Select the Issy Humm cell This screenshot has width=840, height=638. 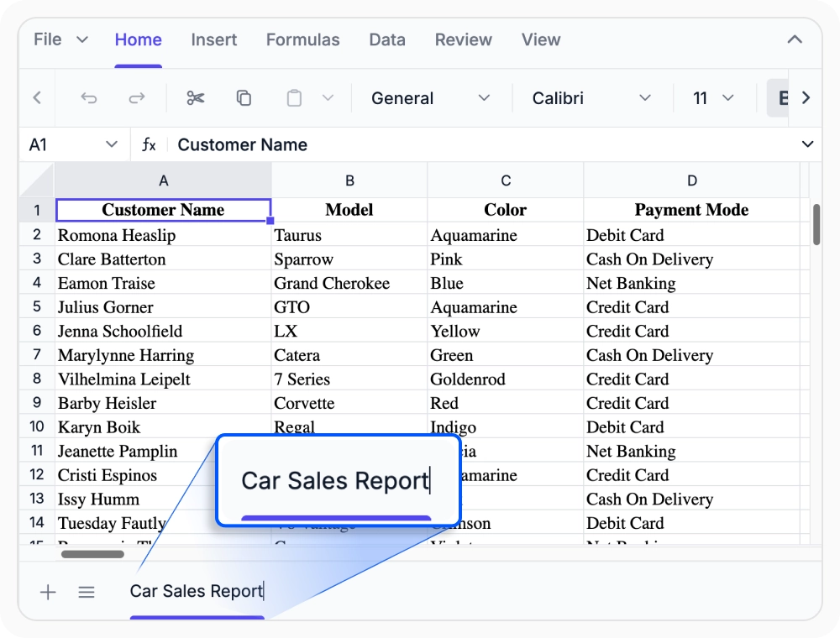pyautogui.click(x=136, y=499)
